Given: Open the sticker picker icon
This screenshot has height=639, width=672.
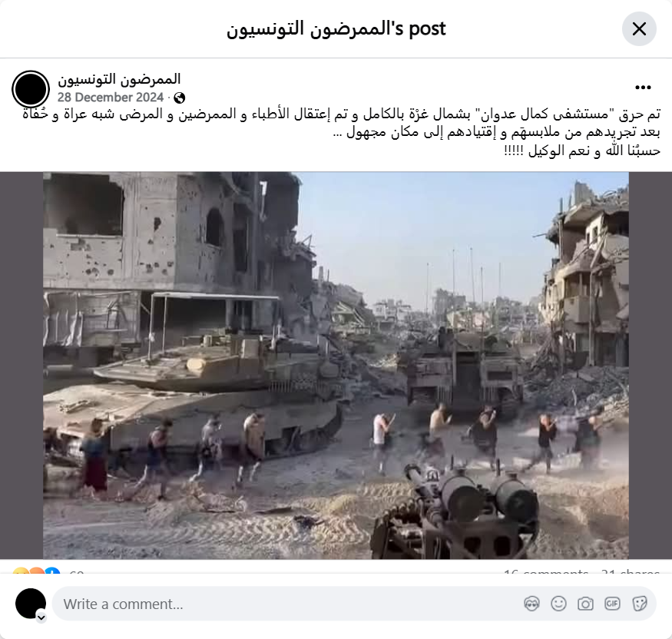Looking at the screenshot, I should 639,604.
